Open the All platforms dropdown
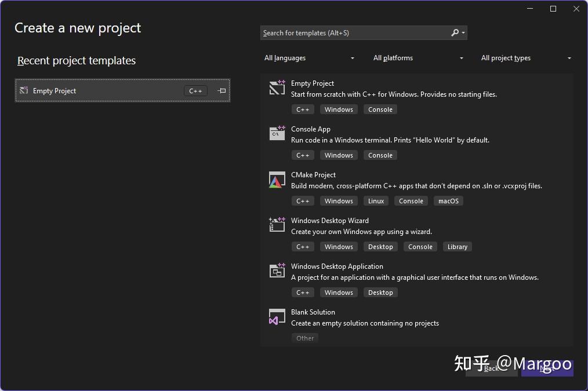This screenshot has height=391, width=588. tap(418, 58)
